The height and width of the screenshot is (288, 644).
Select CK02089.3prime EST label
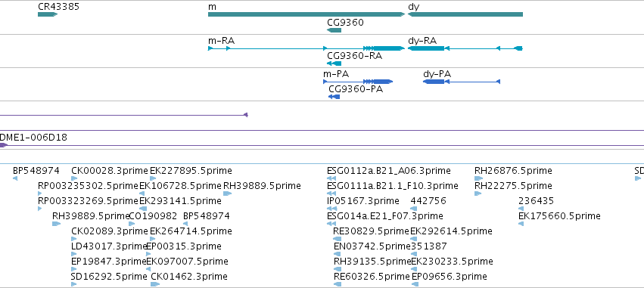pyautogui.click(x=109, y=231)
